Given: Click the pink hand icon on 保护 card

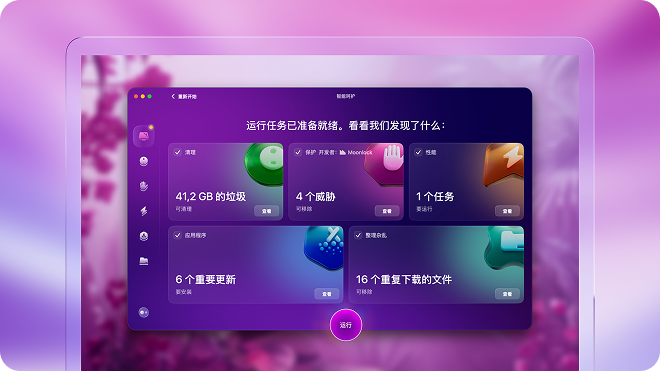Looking at the screenshot, I should coord(384,164).
